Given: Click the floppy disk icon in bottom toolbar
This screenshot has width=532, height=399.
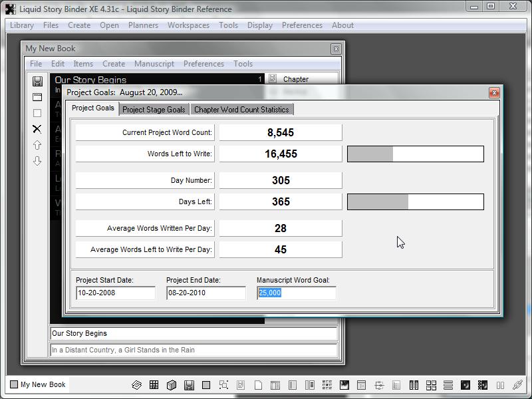Looking at the screenshot, I should coord(189,385).
